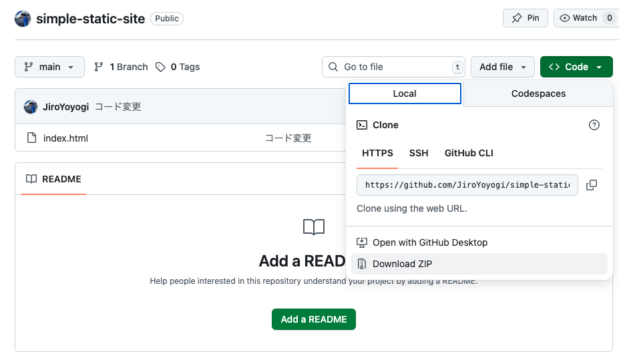Select the HTTPS clone method tab
619x364 pixels.
377,153
